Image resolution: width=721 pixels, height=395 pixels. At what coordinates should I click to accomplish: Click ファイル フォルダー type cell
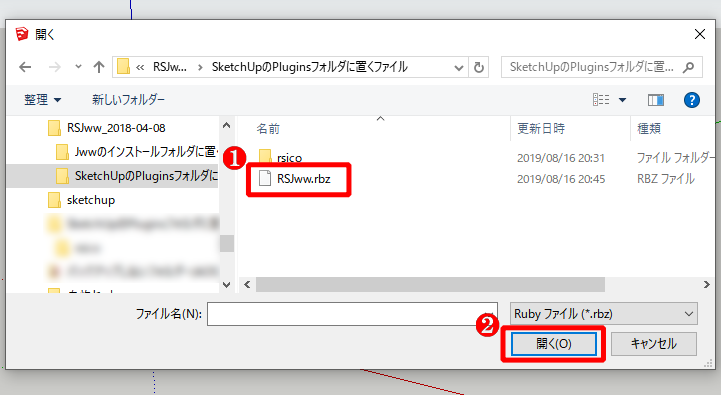click(676, 158)
